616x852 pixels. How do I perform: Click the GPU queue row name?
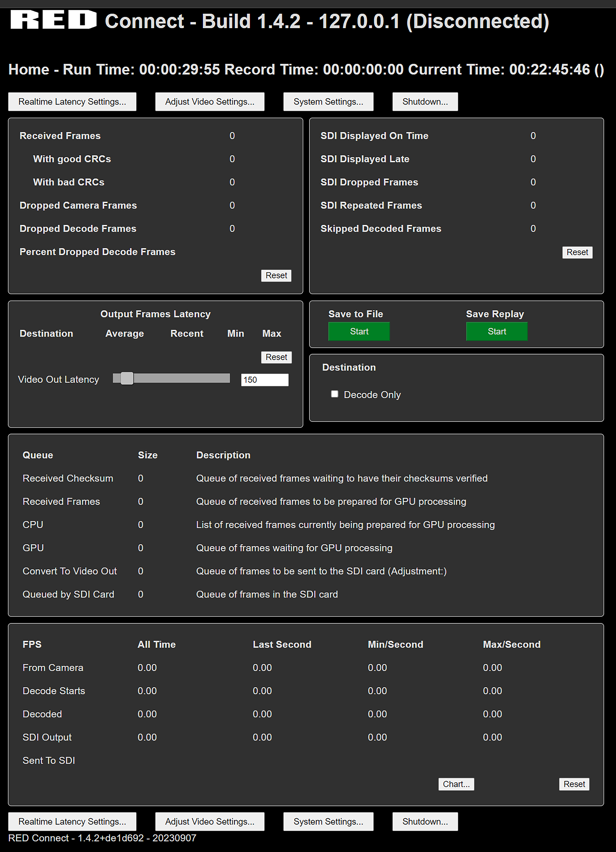tap(33, 548)
